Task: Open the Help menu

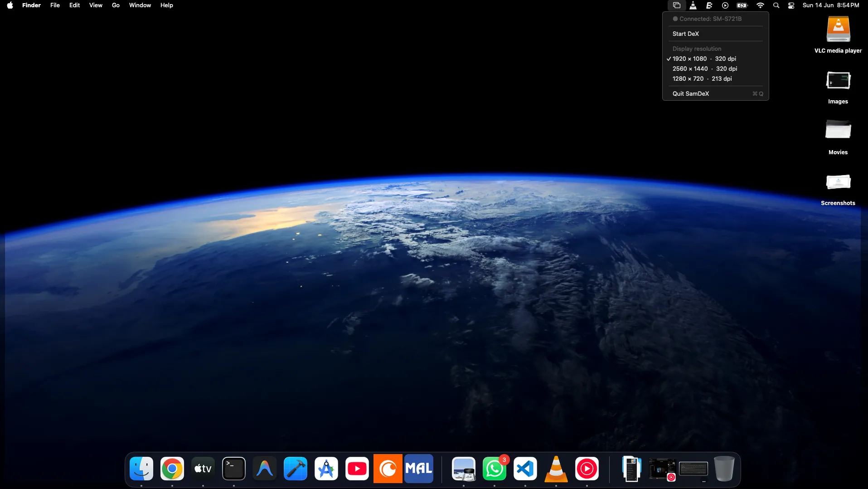Action: click(167, 5)
